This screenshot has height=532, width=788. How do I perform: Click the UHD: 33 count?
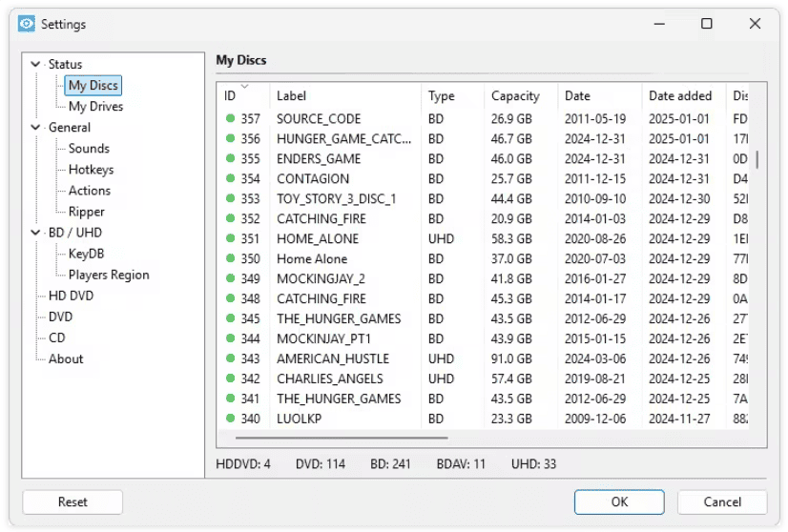coord(533,463)
